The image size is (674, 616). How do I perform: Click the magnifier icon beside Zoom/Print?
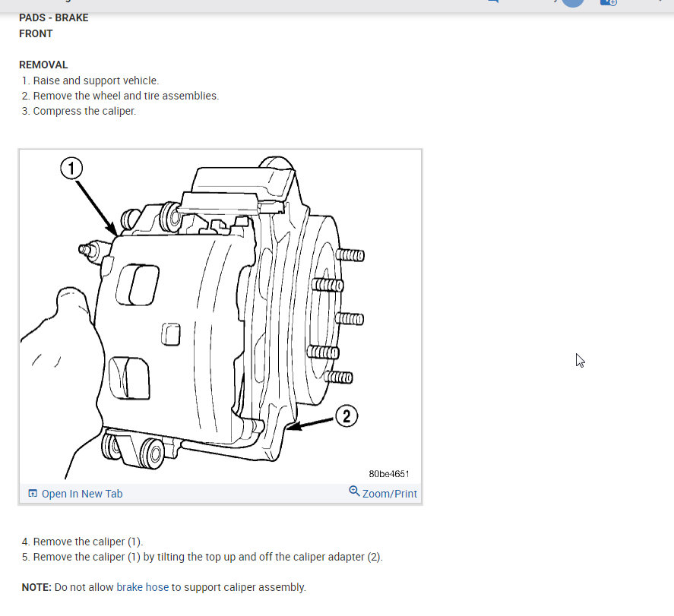[354, 491]
